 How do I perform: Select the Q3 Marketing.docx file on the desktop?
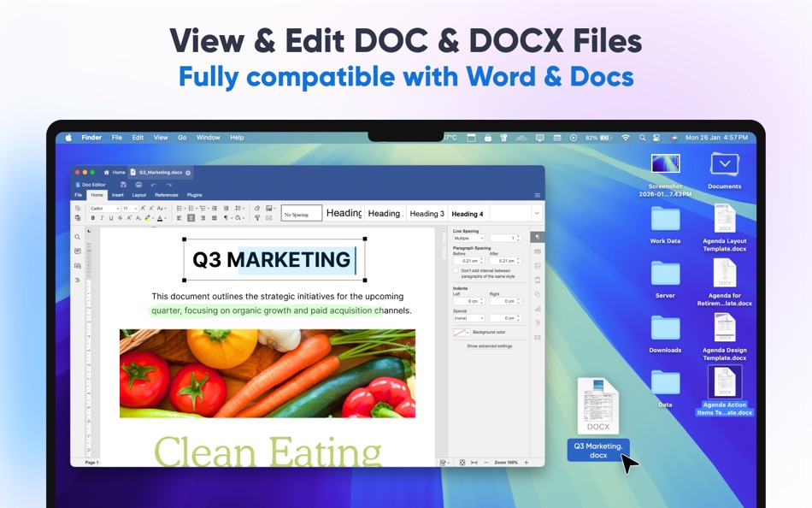tap(597, 406)
